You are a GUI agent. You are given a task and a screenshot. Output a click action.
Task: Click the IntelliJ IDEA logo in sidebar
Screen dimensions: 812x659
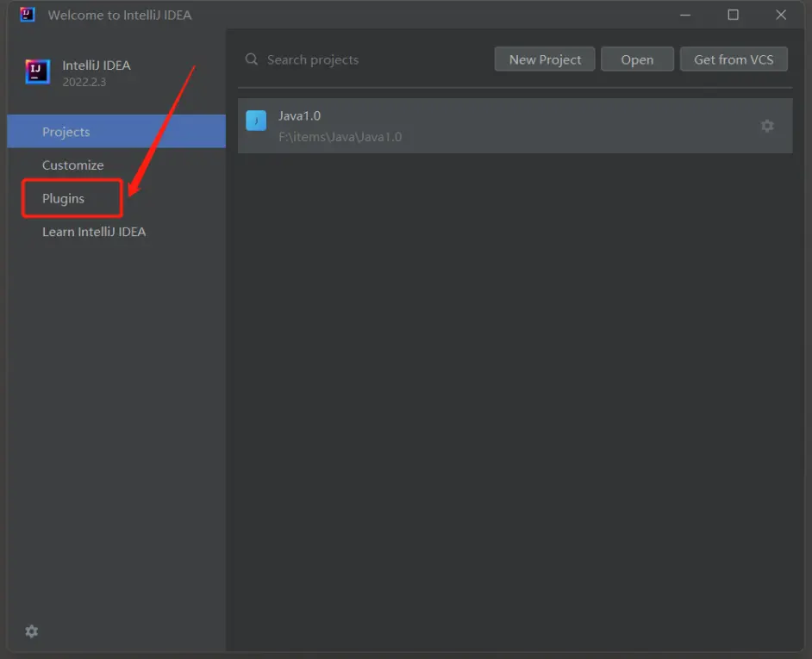click(37, 71)
